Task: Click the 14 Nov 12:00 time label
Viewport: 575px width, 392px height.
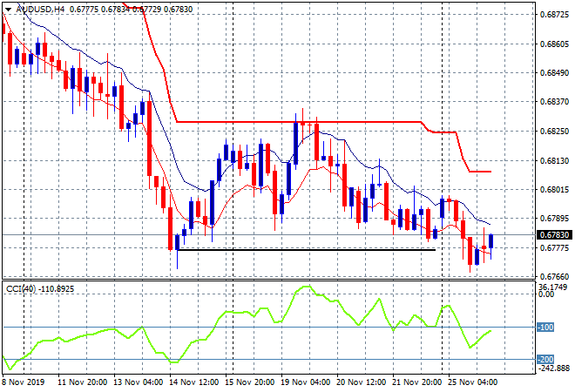Action: [194, 382]
